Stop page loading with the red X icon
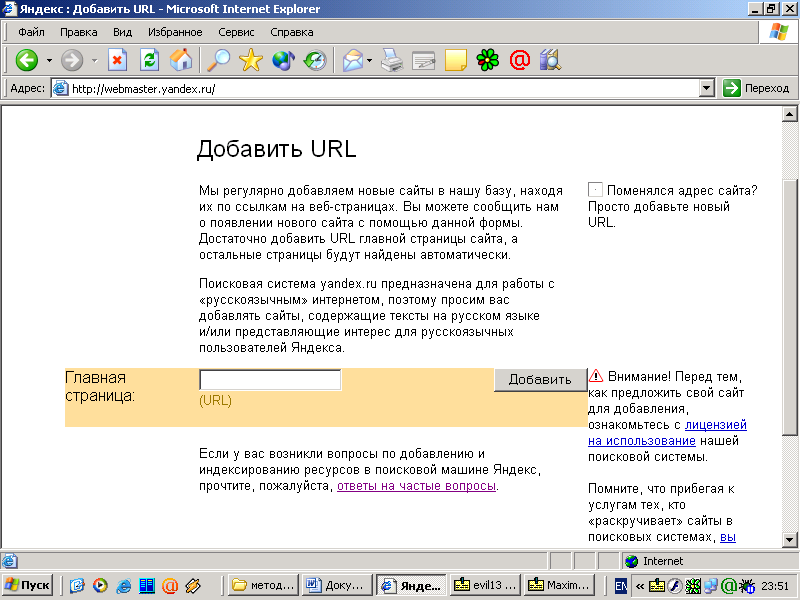The height and width of the screenshot is (600, 800). [117, 61]
